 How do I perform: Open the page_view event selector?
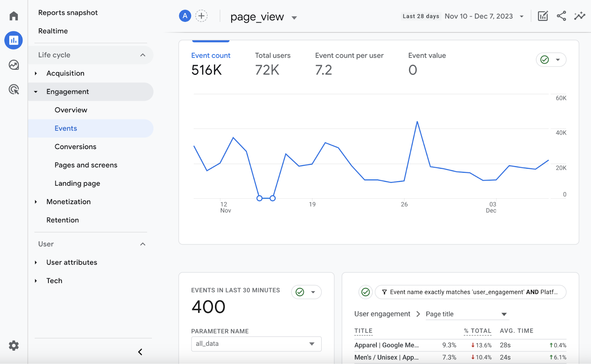point(263,17)
